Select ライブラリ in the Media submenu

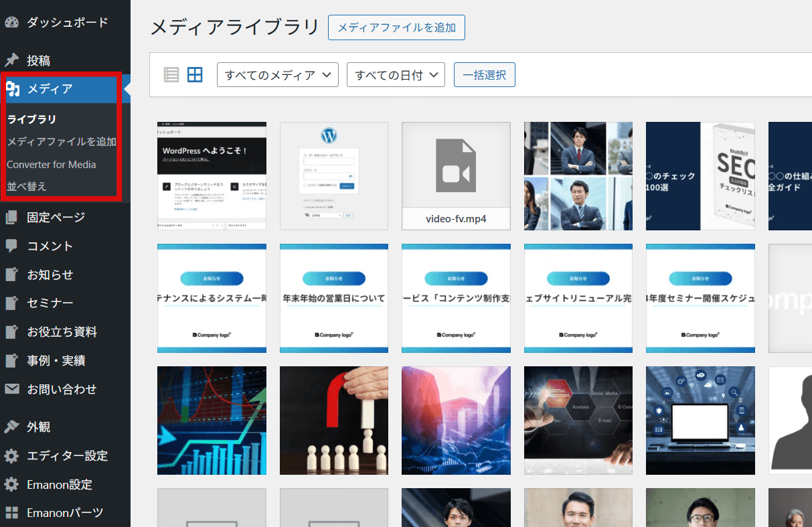point(31,119)
